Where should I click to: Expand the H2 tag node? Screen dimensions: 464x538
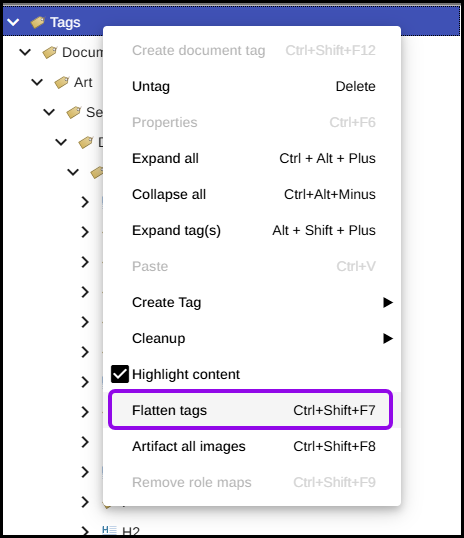pos(85,530)
